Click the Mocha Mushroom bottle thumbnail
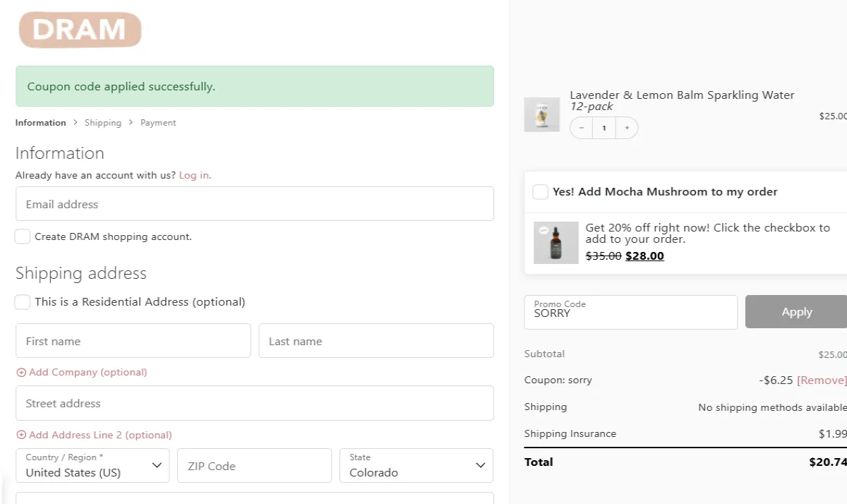The height and width of the screenshot is (504, 847). point(555,243)
